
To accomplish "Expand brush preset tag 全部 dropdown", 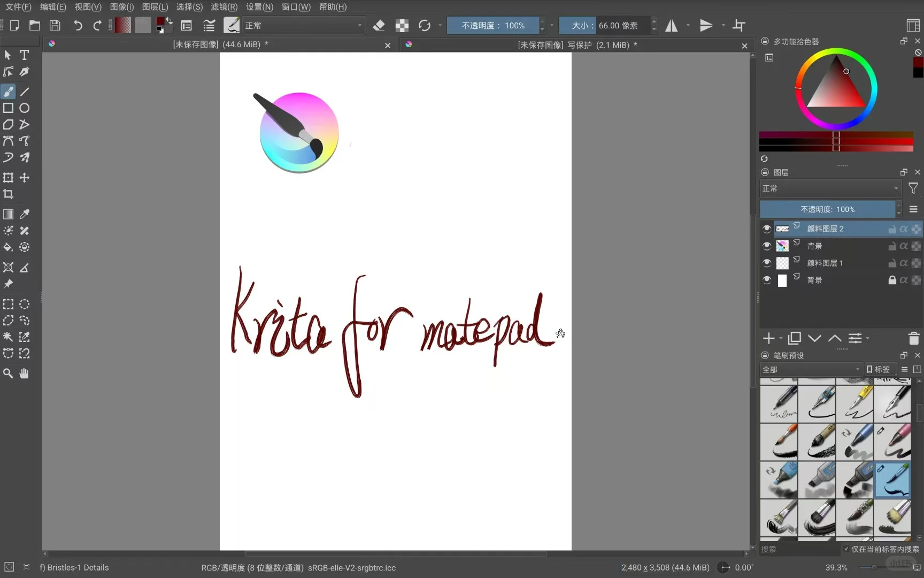I will (x=811, y=369).
